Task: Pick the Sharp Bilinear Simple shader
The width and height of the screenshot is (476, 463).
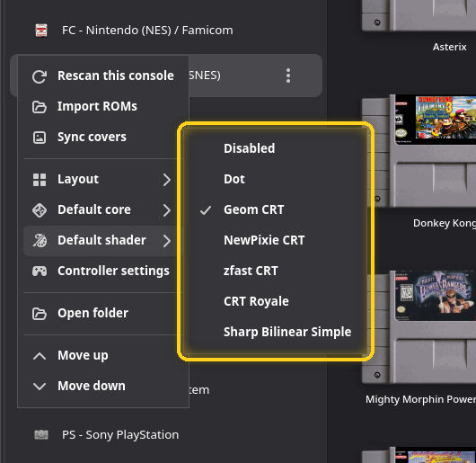Action: tap(276, 332)
